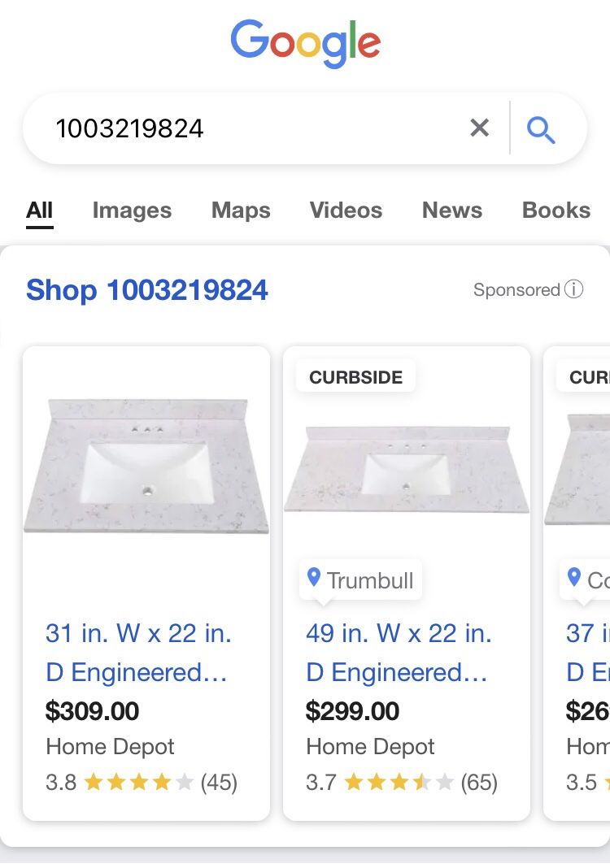Select the All tab
The height and width of the screenshot is (868, 610).
[39, 210]
